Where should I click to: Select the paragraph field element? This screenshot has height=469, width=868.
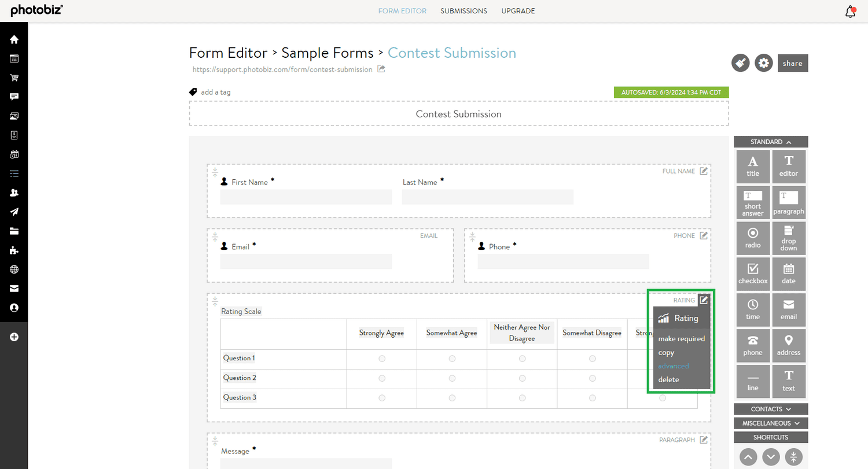789,202
